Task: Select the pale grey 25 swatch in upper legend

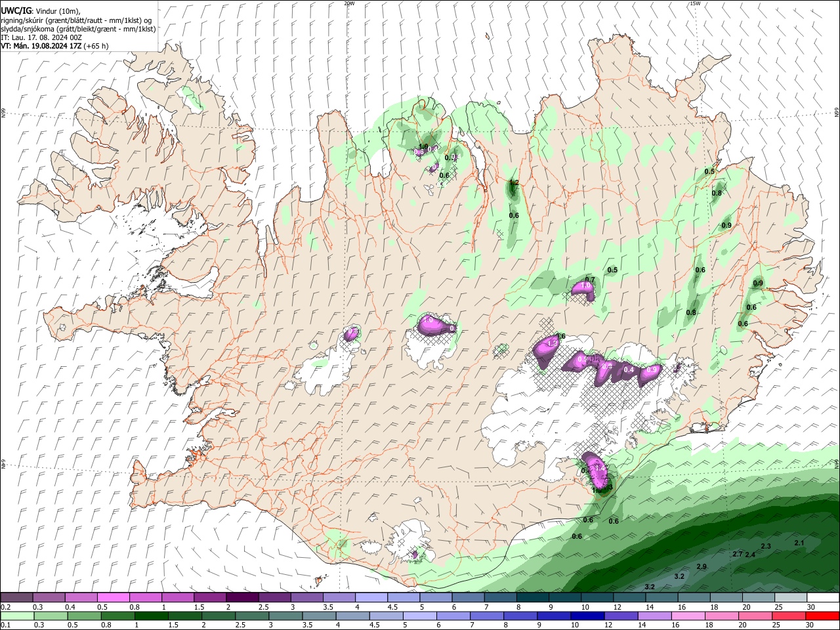Action: coord(791,597)
